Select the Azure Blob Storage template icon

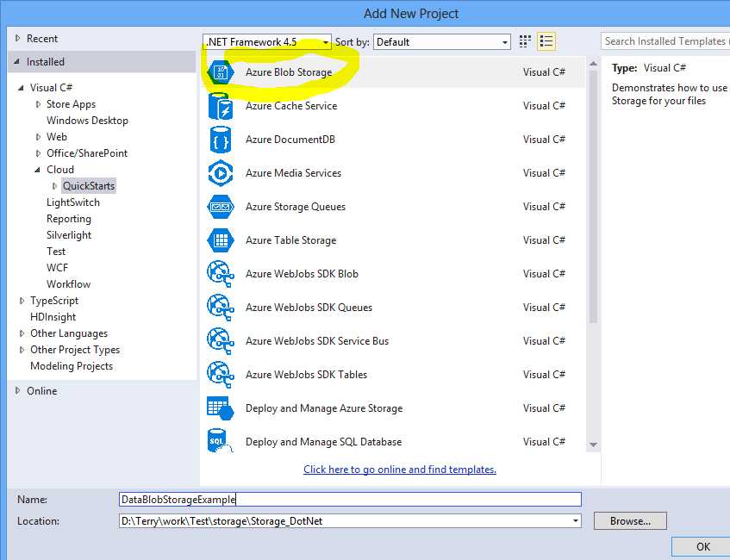pos(221,72)
